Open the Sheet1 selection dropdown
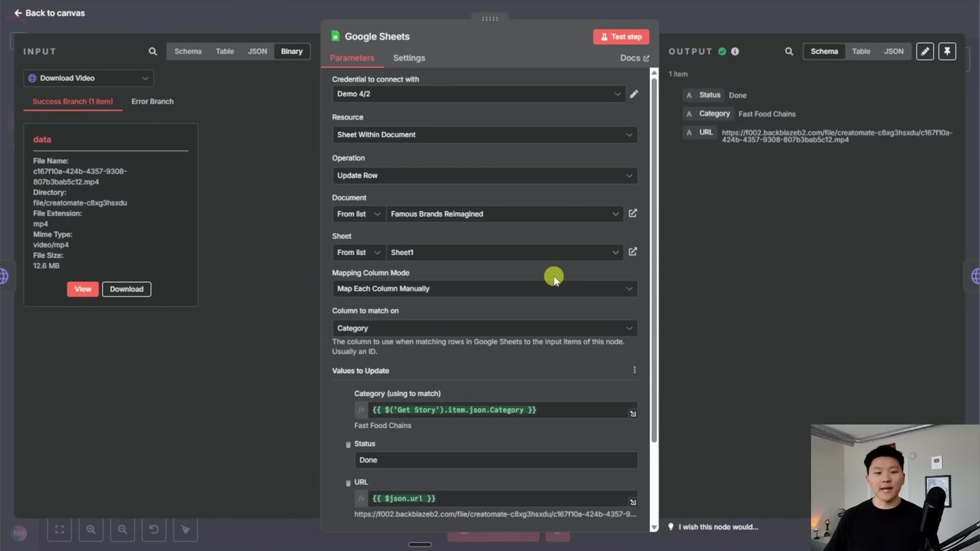The width and height of the screenshot is (980, 551). coord(505,253)
